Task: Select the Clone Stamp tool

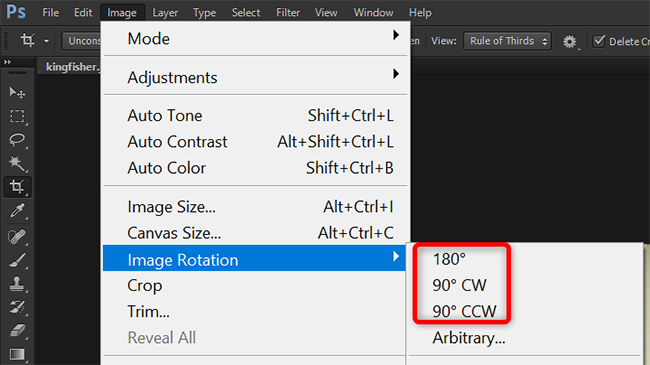Action: click(x=17, y=284)
